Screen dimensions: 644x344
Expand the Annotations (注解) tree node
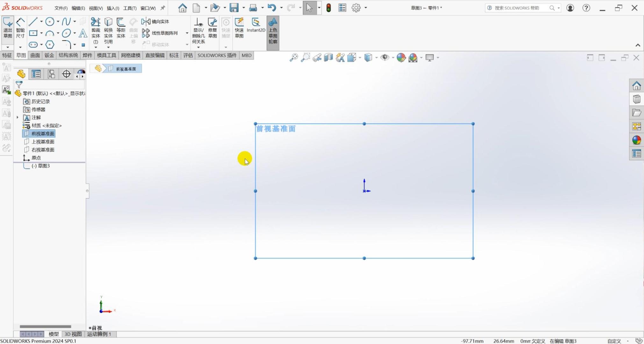[18, 118]
